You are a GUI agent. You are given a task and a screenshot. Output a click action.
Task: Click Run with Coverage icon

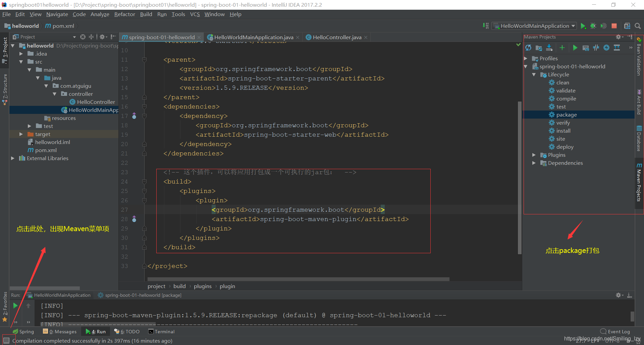click(x=603, y=26)
